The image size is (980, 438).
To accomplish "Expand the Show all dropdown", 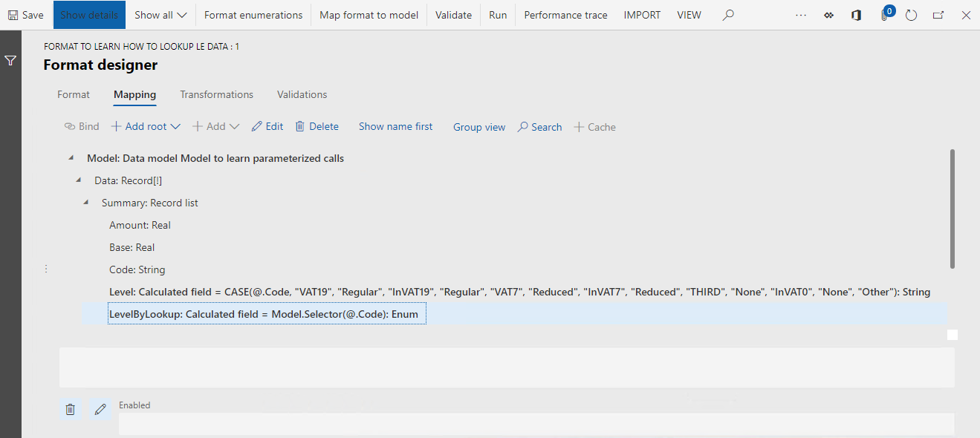I will coord(160,15).
